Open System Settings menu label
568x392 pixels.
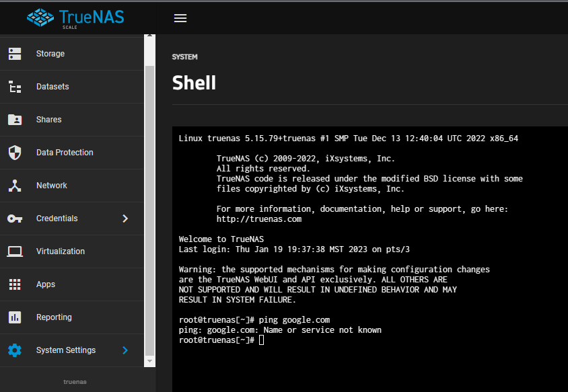click(66, 350)
